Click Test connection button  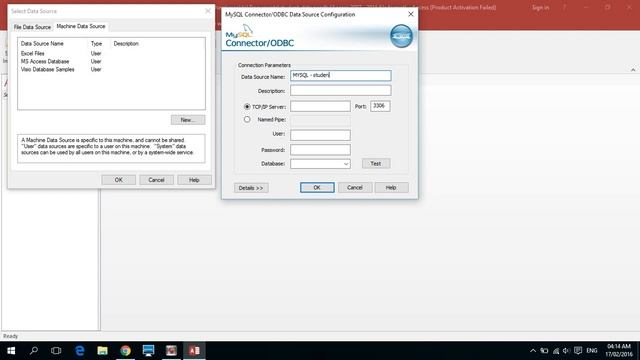coord(376,164)
